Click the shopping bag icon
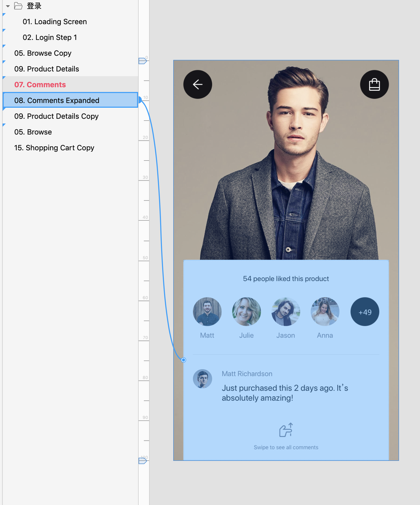 click(374, 84)
